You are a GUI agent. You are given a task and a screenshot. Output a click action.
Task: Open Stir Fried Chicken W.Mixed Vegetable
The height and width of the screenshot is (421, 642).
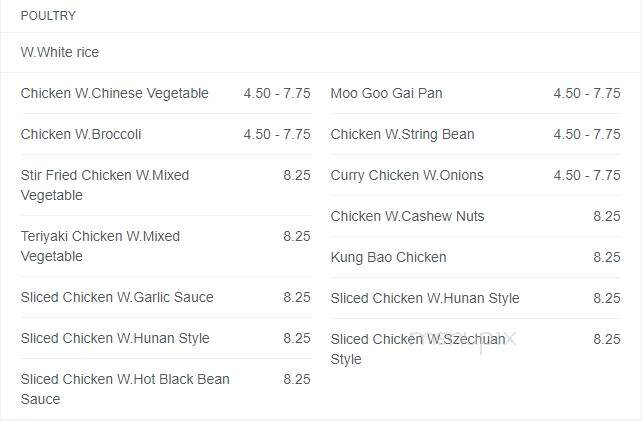coord(105,185)
